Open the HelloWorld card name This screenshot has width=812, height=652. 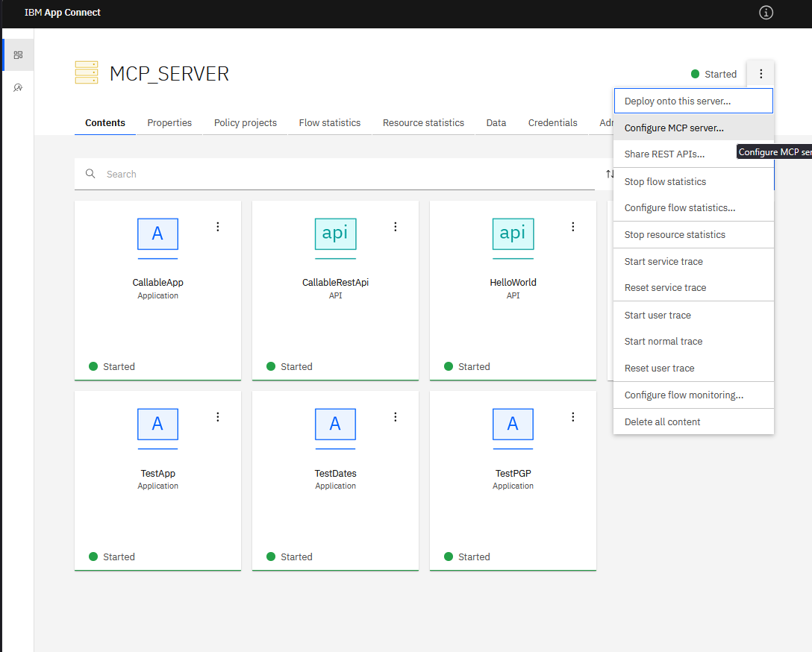coord(513,283)
